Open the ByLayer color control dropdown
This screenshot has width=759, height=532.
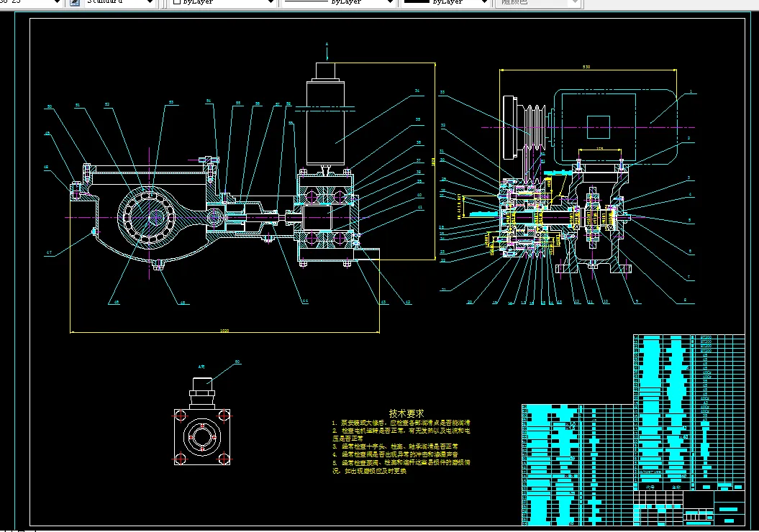point(223,2)
